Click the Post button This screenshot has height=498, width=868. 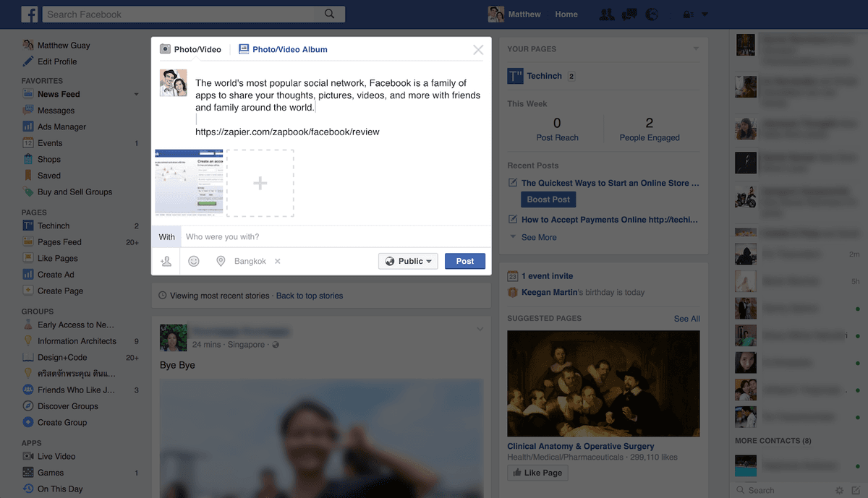point(465,261)
